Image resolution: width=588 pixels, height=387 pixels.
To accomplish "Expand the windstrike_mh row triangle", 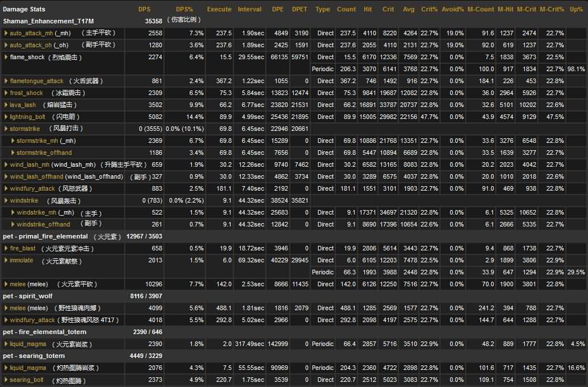I will coord(13,213).
